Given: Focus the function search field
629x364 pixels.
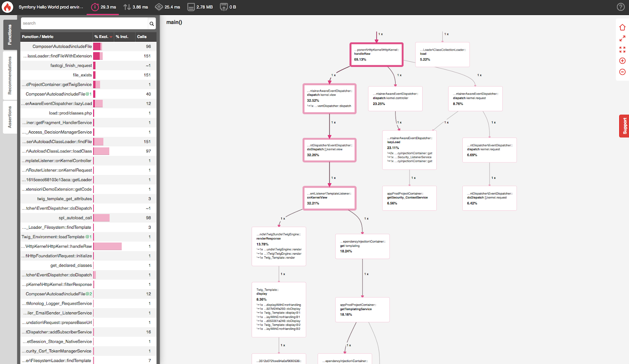Looking at the screenshot, I should click(85, 24).
